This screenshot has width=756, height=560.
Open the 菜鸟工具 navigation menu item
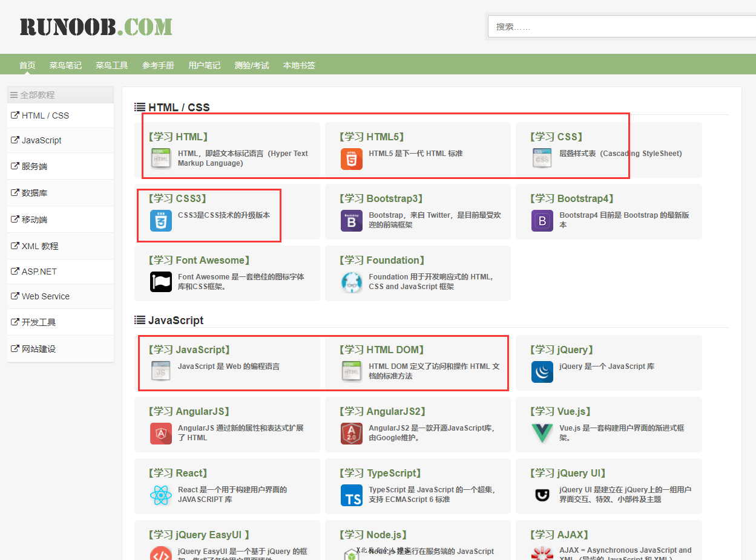[111, 65]
